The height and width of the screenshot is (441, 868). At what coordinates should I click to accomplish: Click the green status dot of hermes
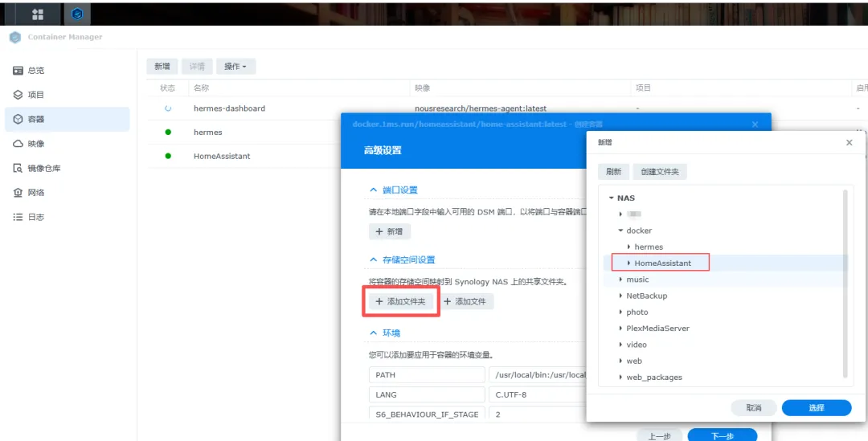(x=168, y=133)
